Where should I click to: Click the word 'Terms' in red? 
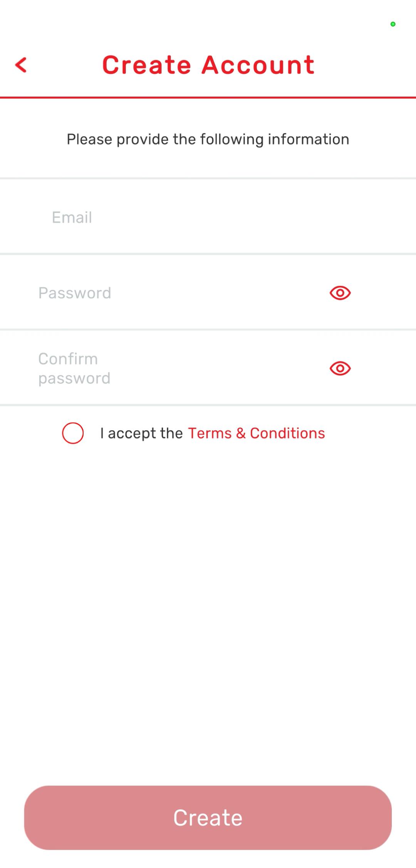(x=210, y=433)
